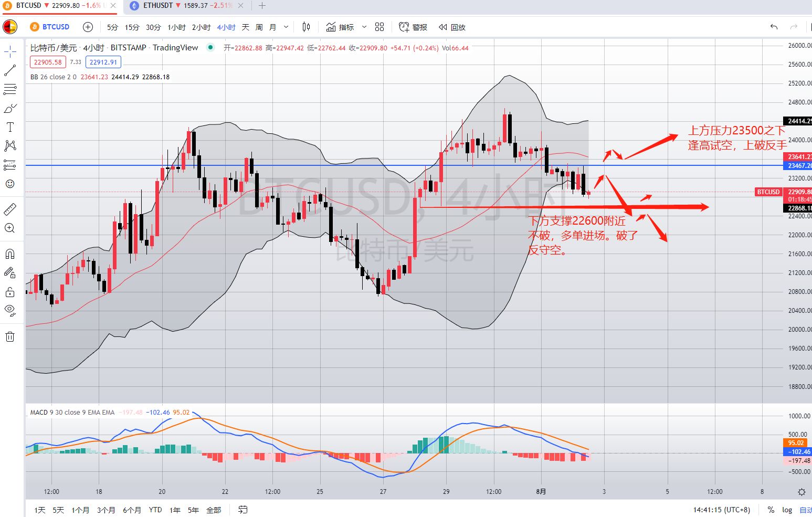Open chart settings gear icon
812x517 pixels.
802,492
